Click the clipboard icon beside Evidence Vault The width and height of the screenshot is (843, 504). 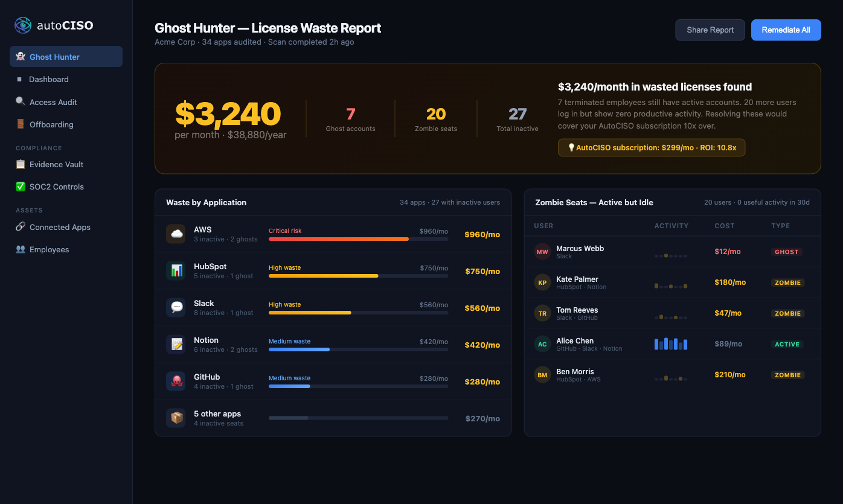pyautogui.click(x=21, y=164)
